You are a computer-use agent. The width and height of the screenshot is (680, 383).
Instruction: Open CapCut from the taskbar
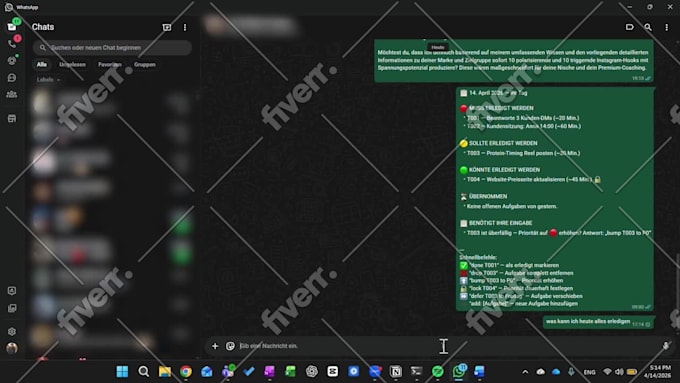click(x=333, y=371)
